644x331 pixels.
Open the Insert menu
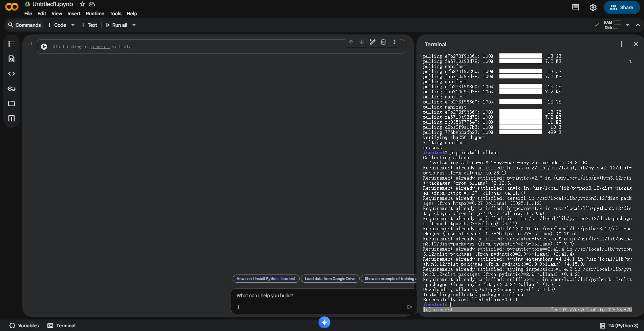(74, 14)
